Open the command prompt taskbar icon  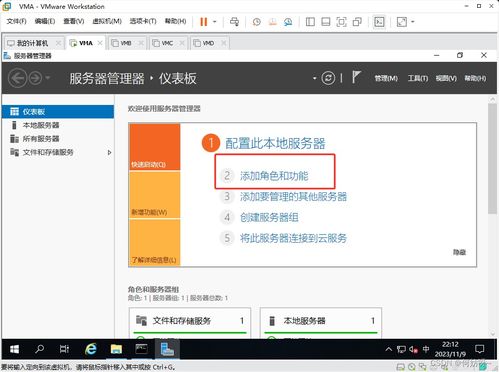point(141,349)
